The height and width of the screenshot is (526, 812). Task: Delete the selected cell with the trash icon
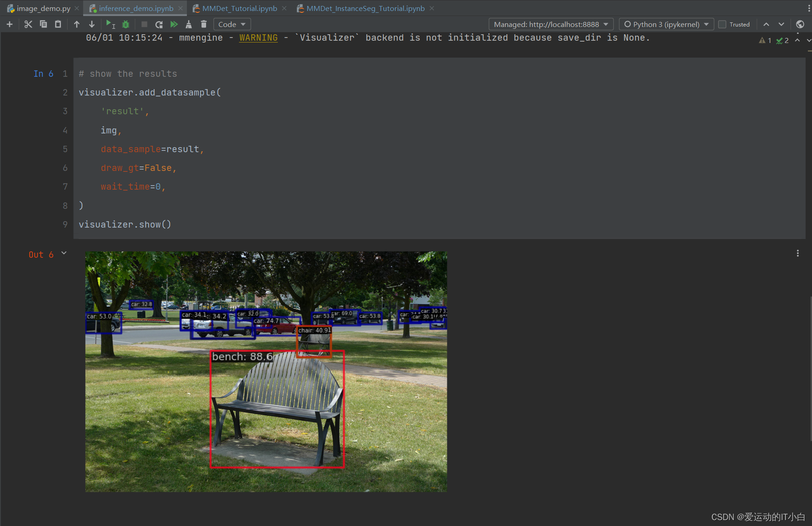203,24
